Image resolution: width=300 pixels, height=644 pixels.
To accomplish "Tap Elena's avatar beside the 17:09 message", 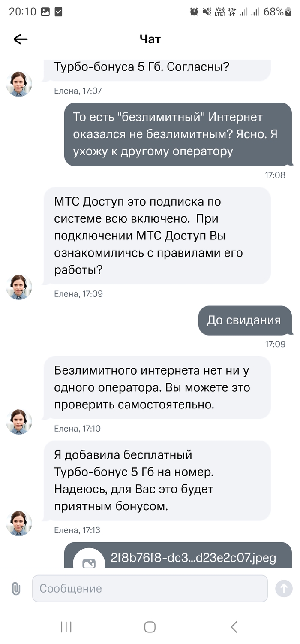I will (x=19, y=287).
